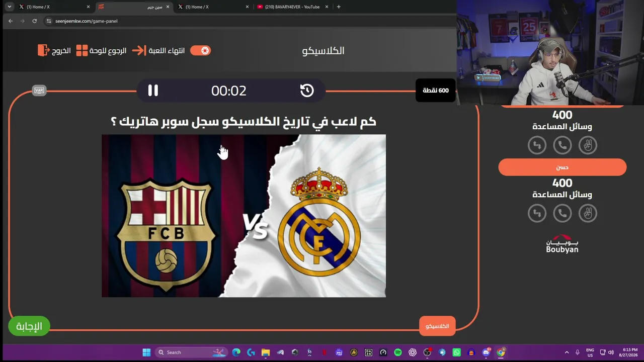The image size is (644, 362).
Task: Open the DAZN app on the taskbar
Action: pos(369,352)
